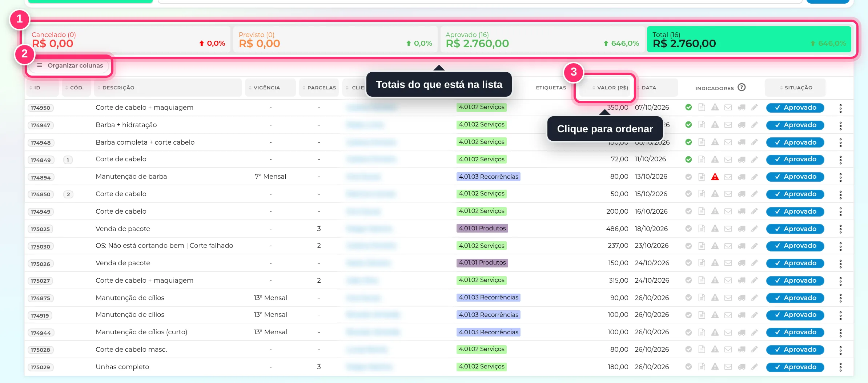Click the envelope icon on row 175026
868x383 pixels.
728,263
